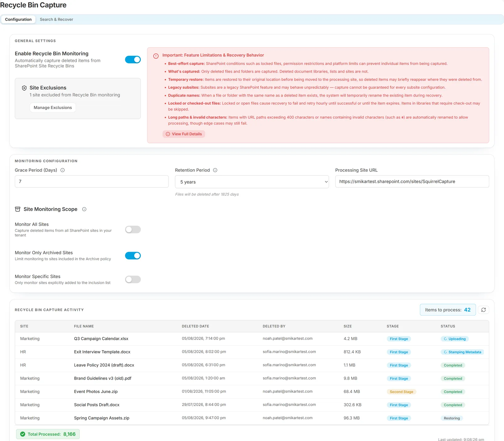Click Social Posts Draft.docx file name

[97, 405]
